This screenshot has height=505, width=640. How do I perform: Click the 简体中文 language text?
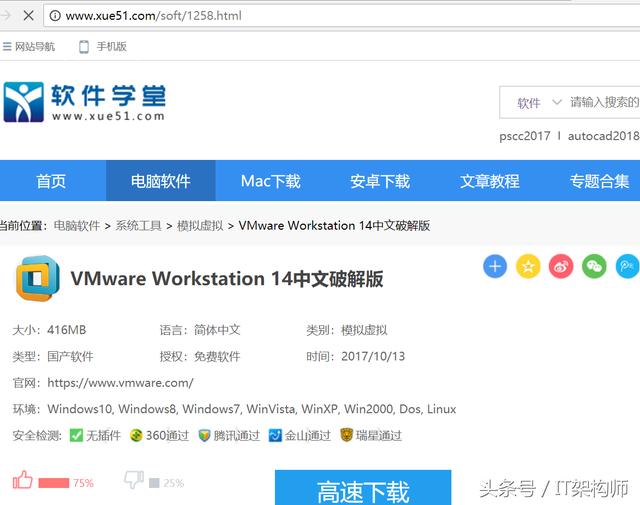click(217, 330)
